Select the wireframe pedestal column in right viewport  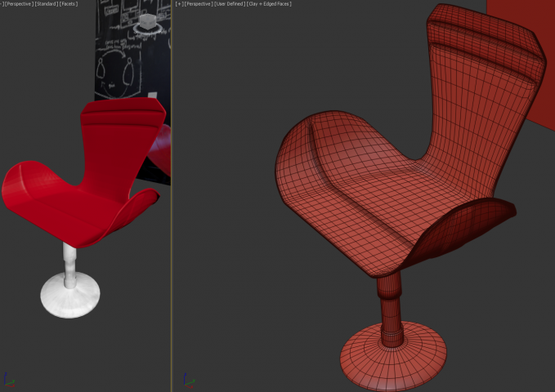click(390, 310)
